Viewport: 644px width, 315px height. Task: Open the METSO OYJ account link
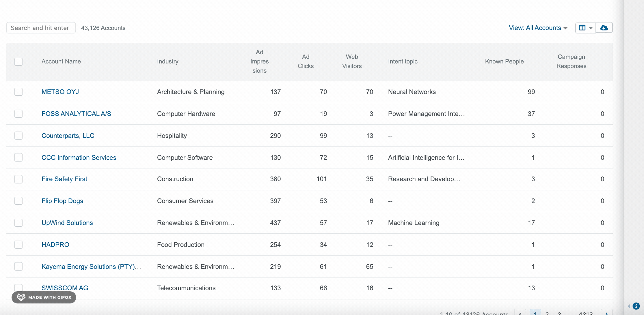click(x=60, y=92)
